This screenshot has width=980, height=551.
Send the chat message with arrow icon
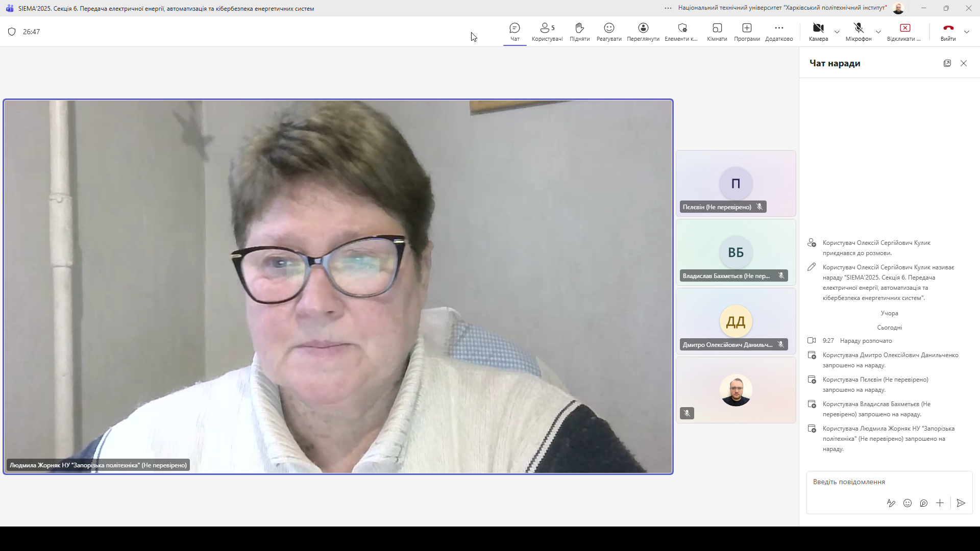click(961, 503)
